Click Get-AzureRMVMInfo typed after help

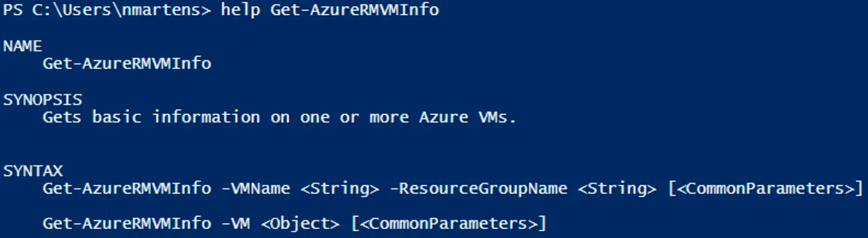(x=355, y=10)
